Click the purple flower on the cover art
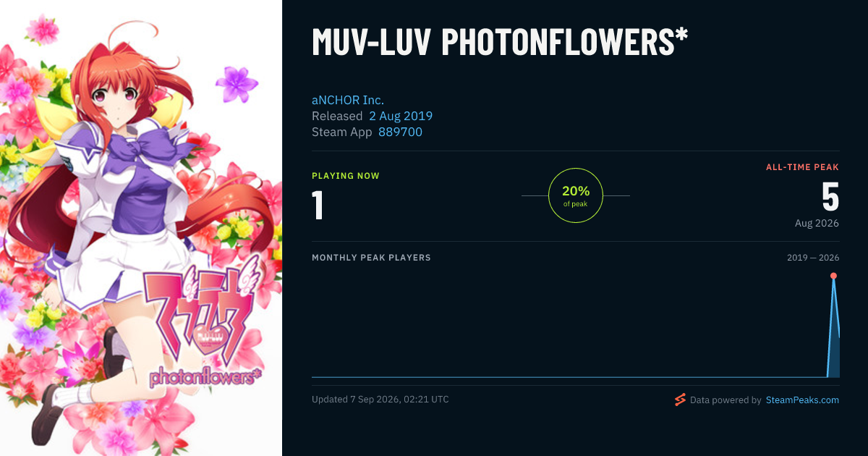Screen dimensions: 868x456 [237, 84]
